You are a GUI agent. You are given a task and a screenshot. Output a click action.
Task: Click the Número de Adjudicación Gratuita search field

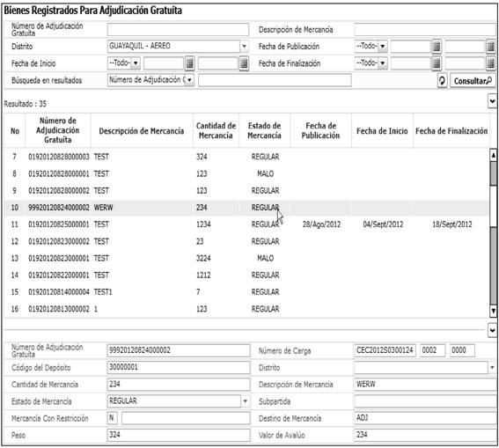coord(178,30)
